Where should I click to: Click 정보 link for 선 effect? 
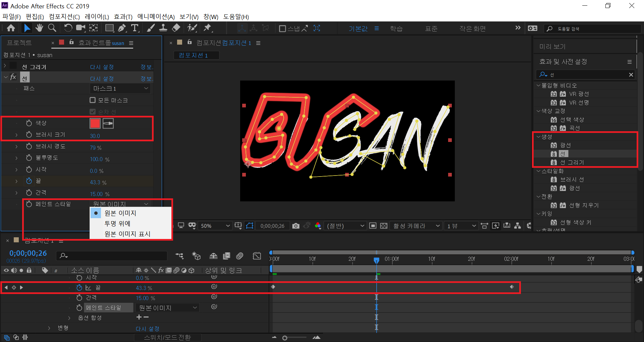[x=147, y=79]
